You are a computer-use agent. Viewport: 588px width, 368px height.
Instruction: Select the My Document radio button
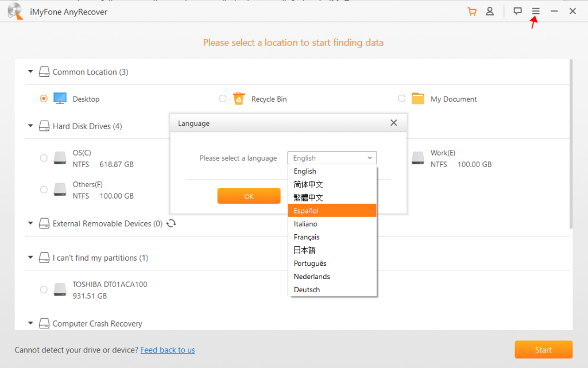pos(401,99)
